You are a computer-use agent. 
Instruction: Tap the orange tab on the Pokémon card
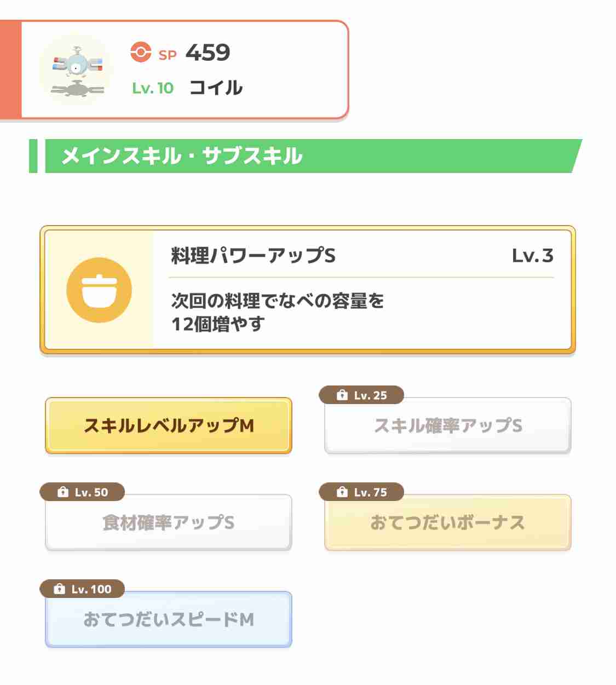click(x=10, y=70)
